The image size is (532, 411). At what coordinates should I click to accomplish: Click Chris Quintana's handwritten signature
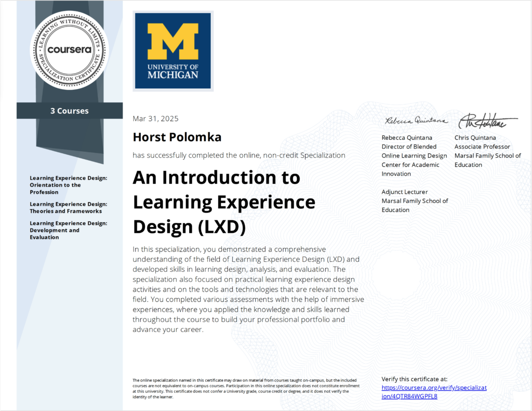coord(488,121)
